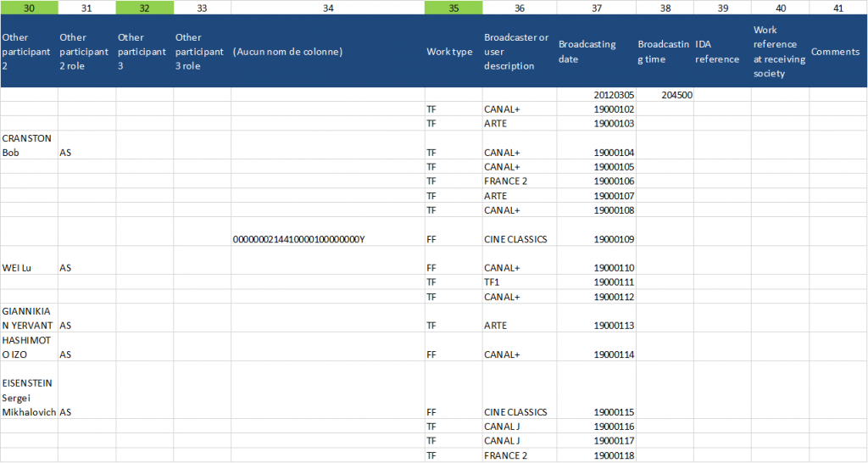Click the "EISENSTEIN Sergei Mikhalovich" cell

tap(29, 397)
